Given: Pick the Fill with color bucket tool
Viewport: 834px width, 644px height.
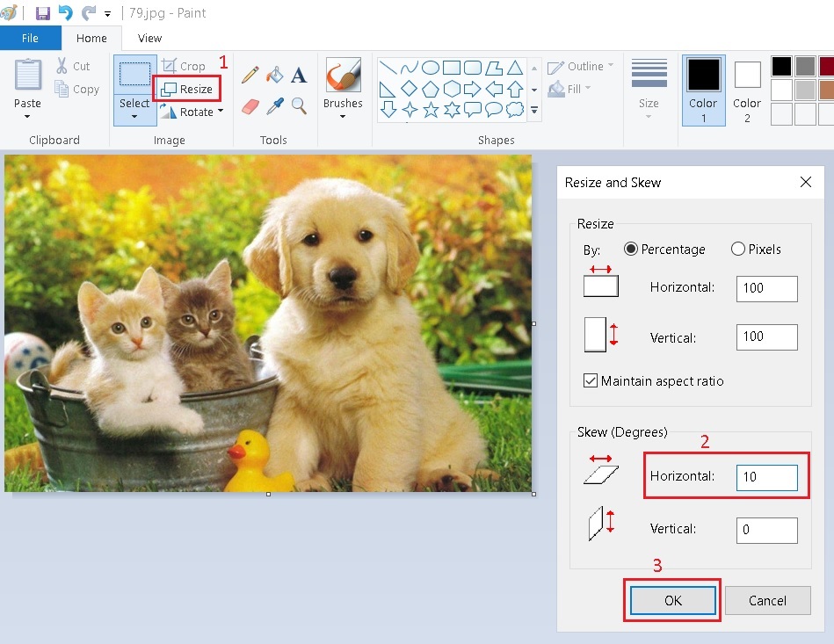Looking at the screenshot, I should [274, 75].
